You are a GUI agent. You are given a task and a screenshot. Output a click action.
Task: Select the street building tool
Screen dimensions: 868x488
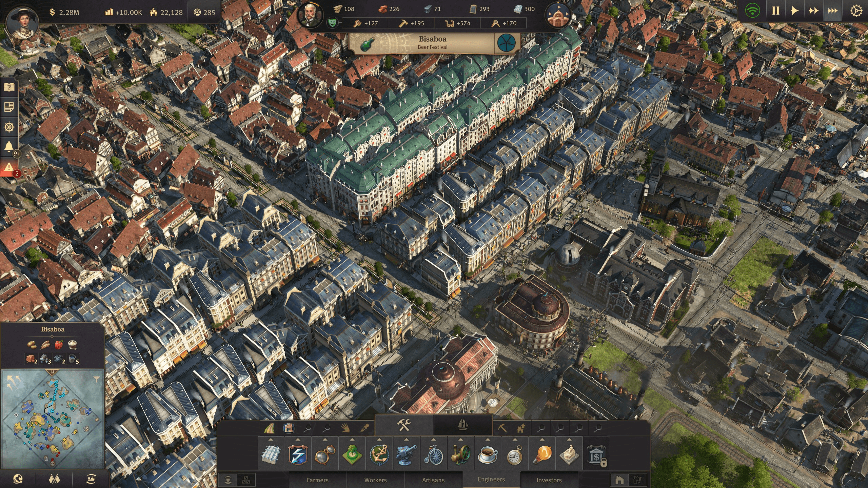[270, 428]
